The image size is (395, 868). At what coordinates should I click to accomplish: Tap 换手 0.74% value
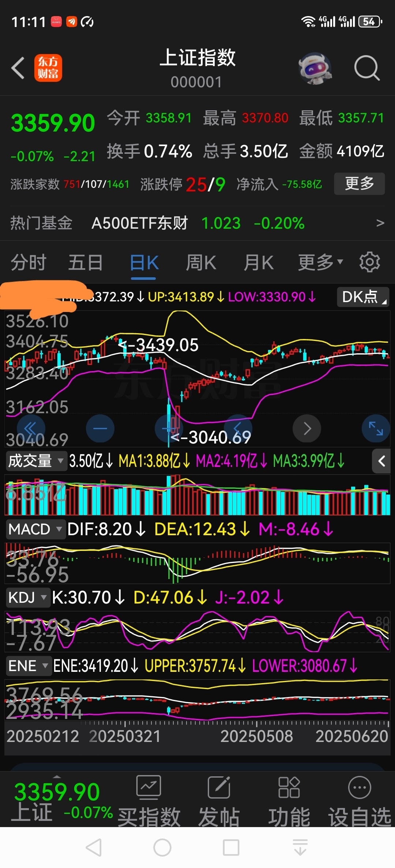[168, 151]
